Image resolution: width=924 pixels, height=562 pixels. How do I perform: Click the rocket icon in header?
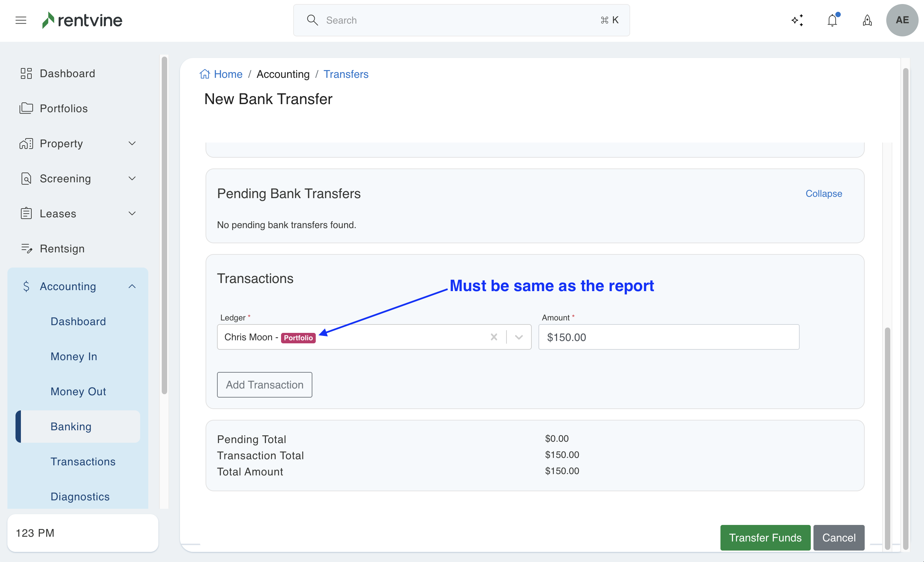pos(867,20)
